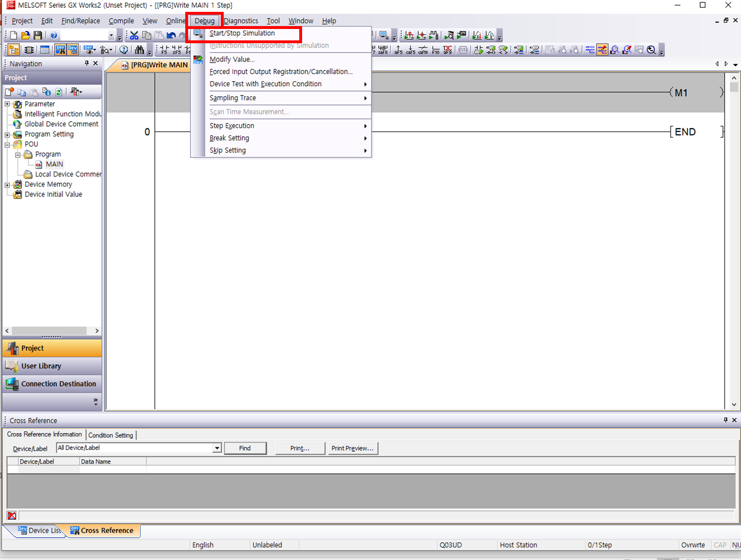Open the Connection Destination pane button
Screen dimensions: 741x560
click(52, 384)
